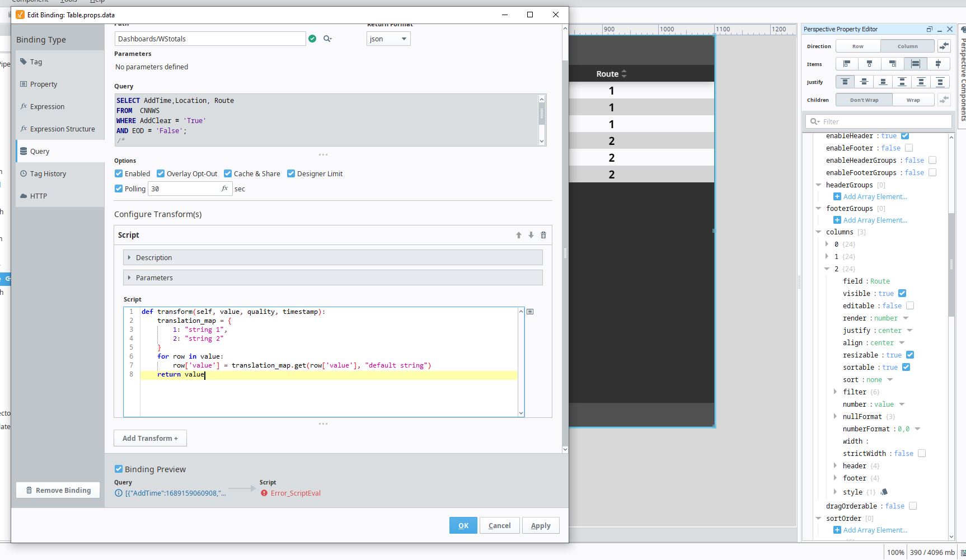Click the OK button
The width and height of the screenshot is (966, 560).
pos(463,525)
